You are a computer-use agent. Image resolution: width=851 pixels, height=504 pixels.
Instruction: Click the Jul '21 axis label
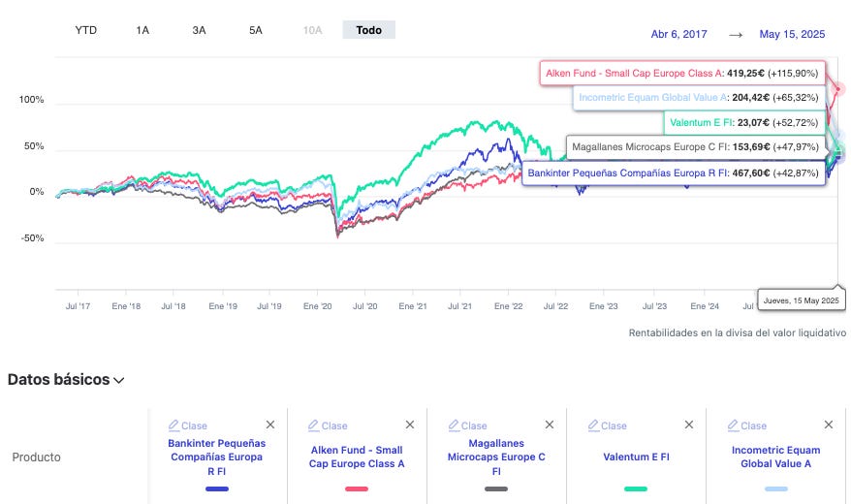pos(459,306)
